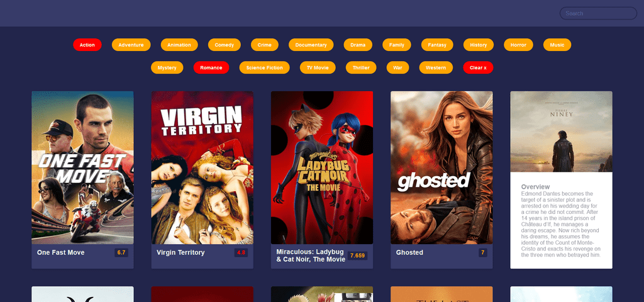The width and height of the screenshot is (644, 302).
Task: Open the One Fast Move poster
Action: [82, 167]
